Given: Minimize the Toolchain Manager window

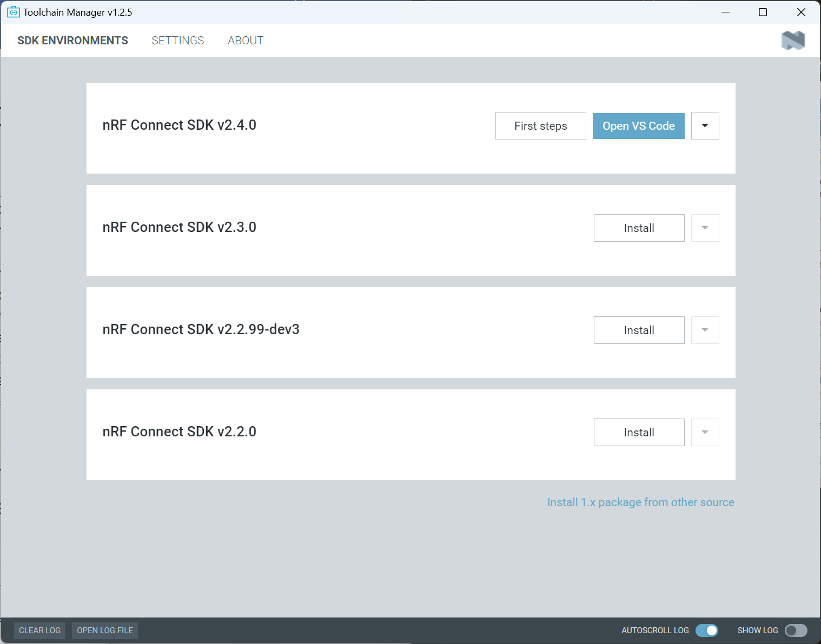Looking at the screenshot, I should tap(726, 12).
